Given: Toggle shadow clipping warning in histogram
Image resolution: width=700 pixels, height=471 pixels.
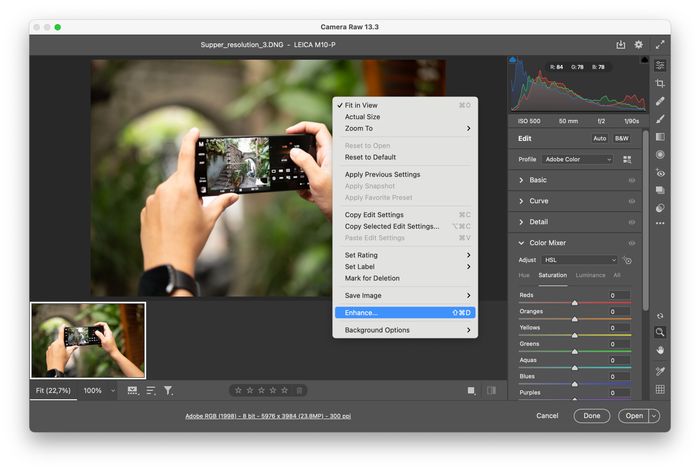Looking at the screenshot, I should [512, 59].
